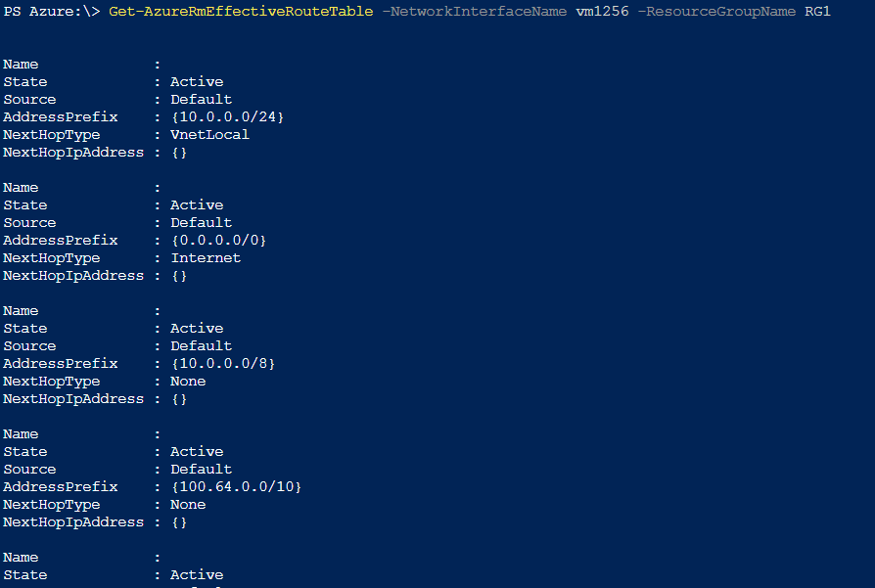
Task: Click the -ResourceGroupName parameter
Action: [716, 11]
